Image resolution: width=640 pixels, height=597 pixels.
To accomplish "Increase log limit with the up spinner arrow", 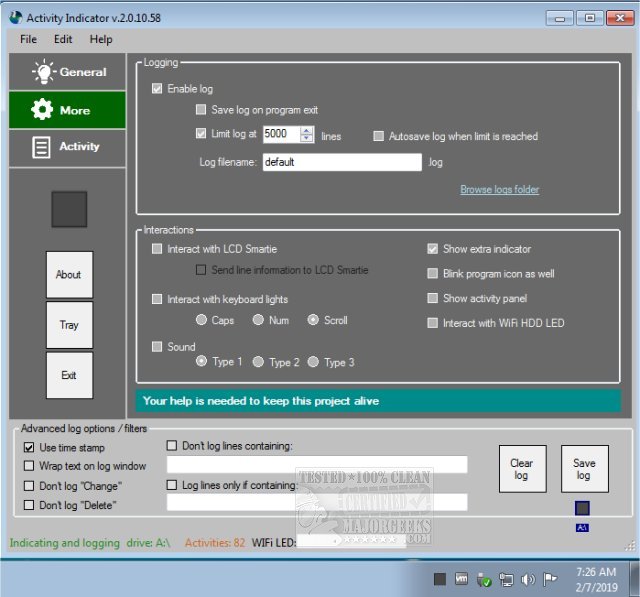I will point(307,130).
